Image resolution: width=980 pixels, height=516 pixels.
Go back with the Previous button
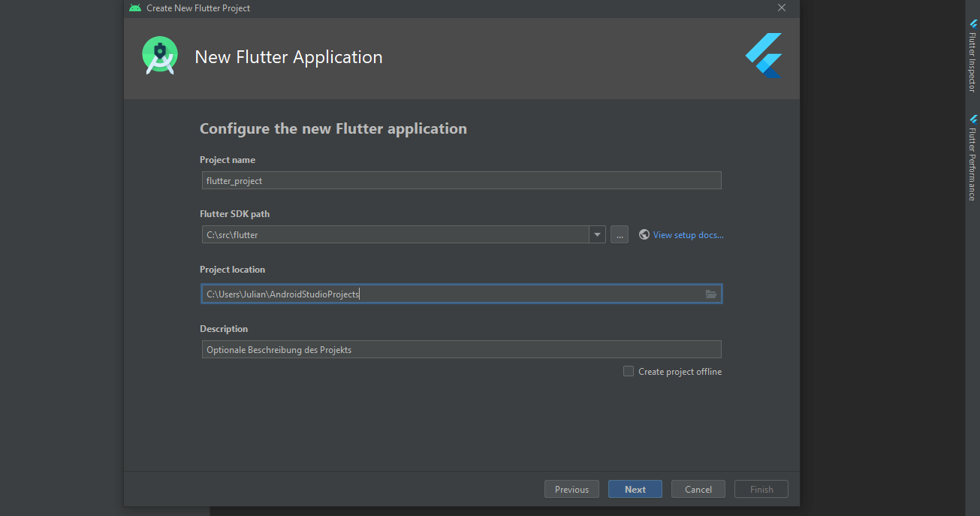pos(571,489)
